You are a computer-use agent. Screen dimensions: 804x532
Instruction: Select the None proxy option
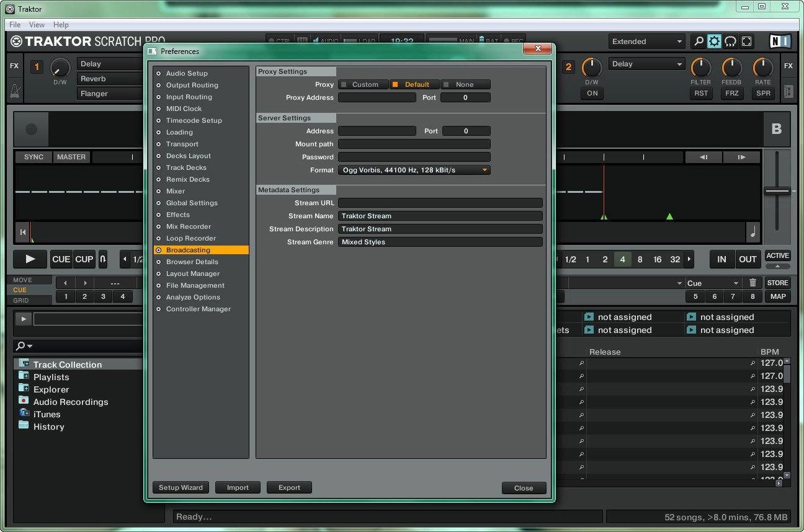pyautogui.click(x=465, y=84)
